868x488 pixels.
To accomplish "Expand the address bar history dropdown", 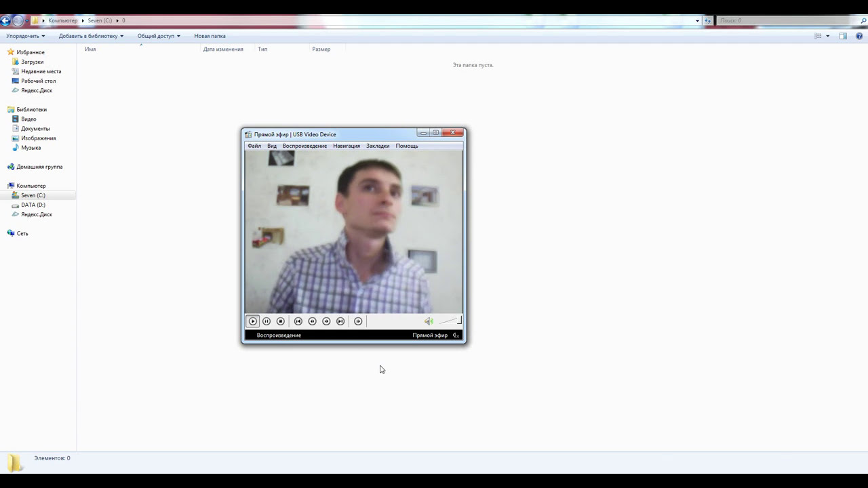I will [697, 21].
